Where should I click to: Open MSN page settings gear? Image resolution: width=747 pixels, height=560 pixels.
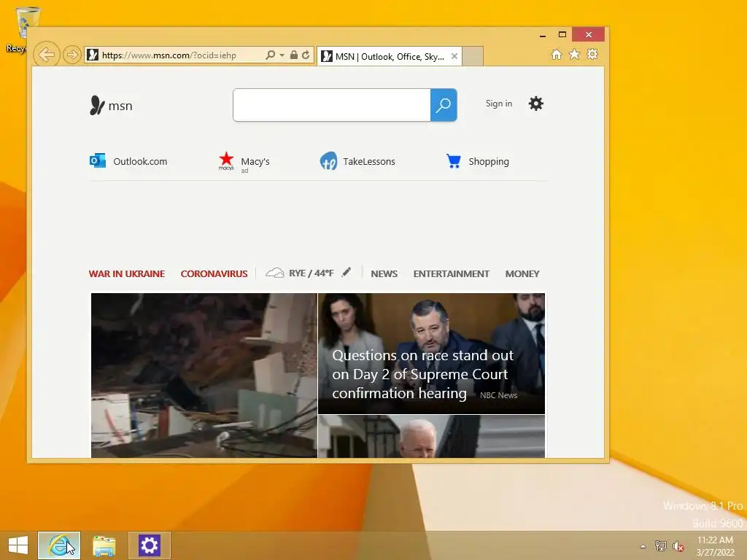(x=536, y=104)
